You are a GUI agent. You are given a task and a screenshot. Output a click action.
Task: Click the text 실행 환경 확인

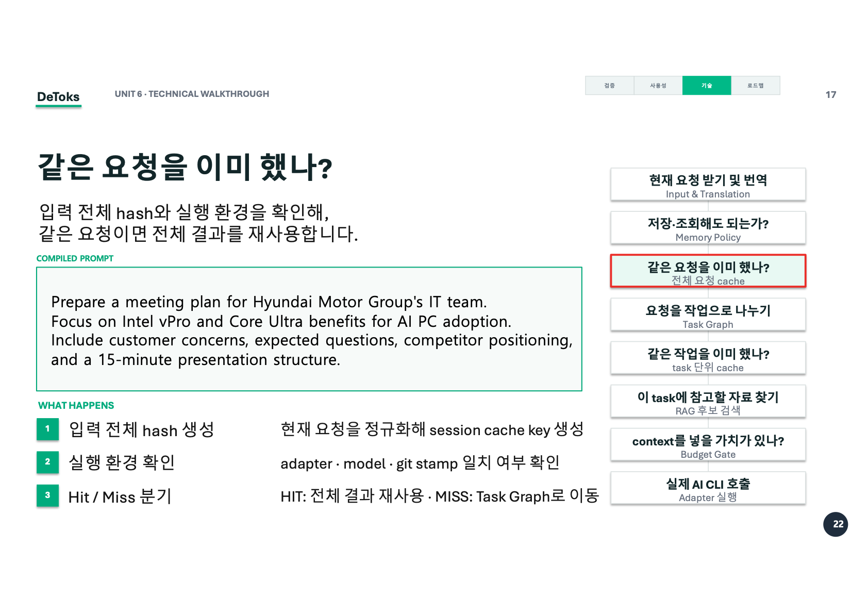(122, 462)
